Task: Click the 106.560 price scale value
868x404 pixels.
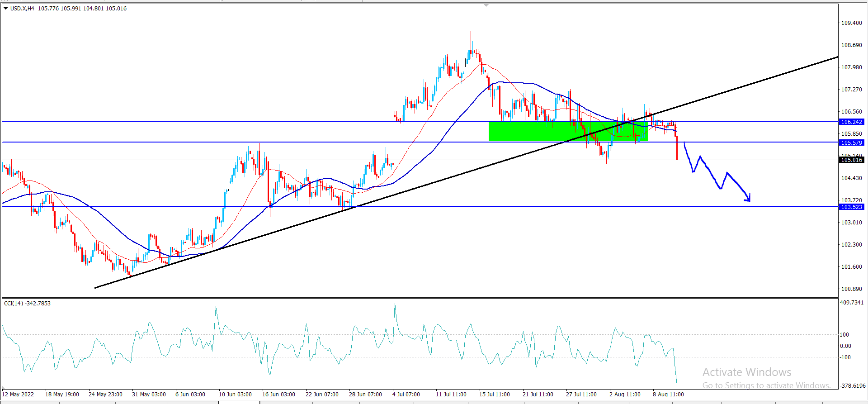Action: tap(851, 112)
